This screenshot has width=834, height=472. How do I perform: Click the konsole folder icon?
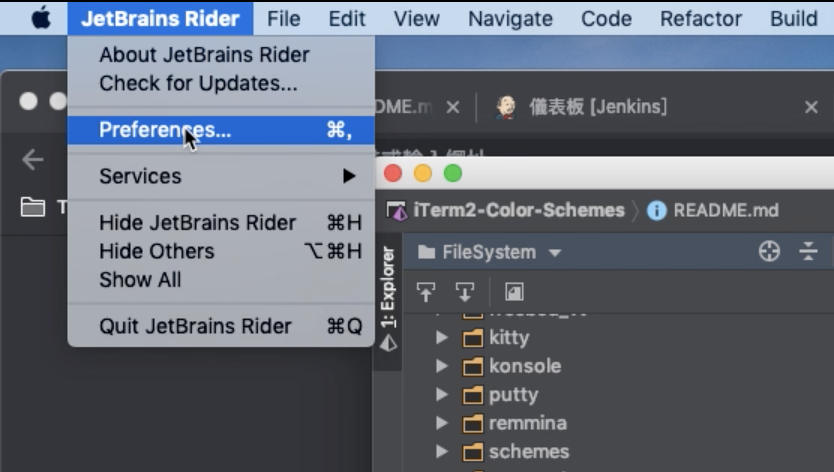(472, 367)
